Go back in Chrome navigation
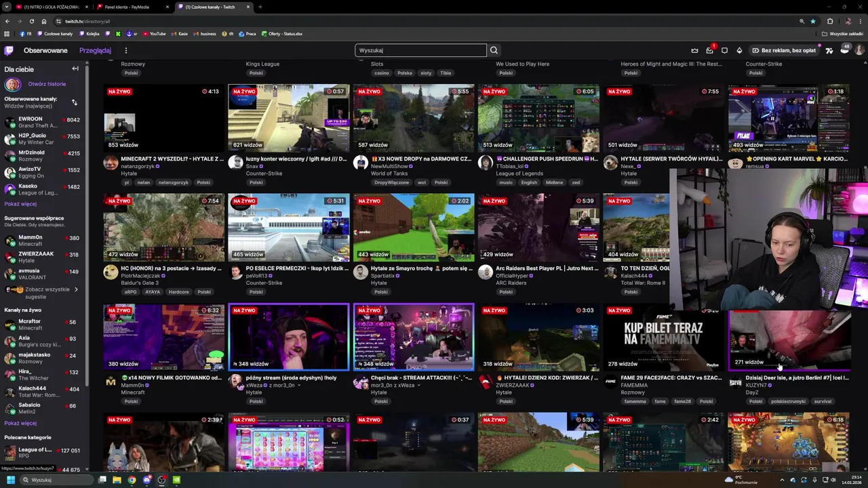 tap(7, 21)
